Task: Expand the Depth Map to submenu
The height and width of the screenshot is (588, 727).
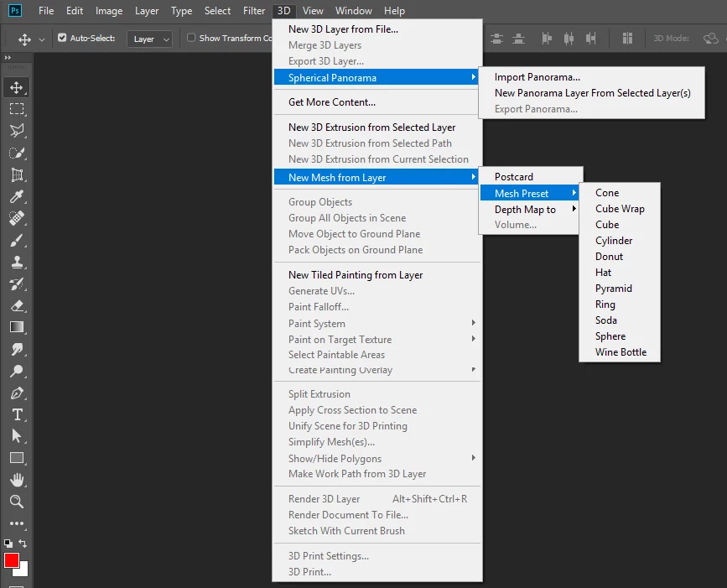Action: [529, 210]
